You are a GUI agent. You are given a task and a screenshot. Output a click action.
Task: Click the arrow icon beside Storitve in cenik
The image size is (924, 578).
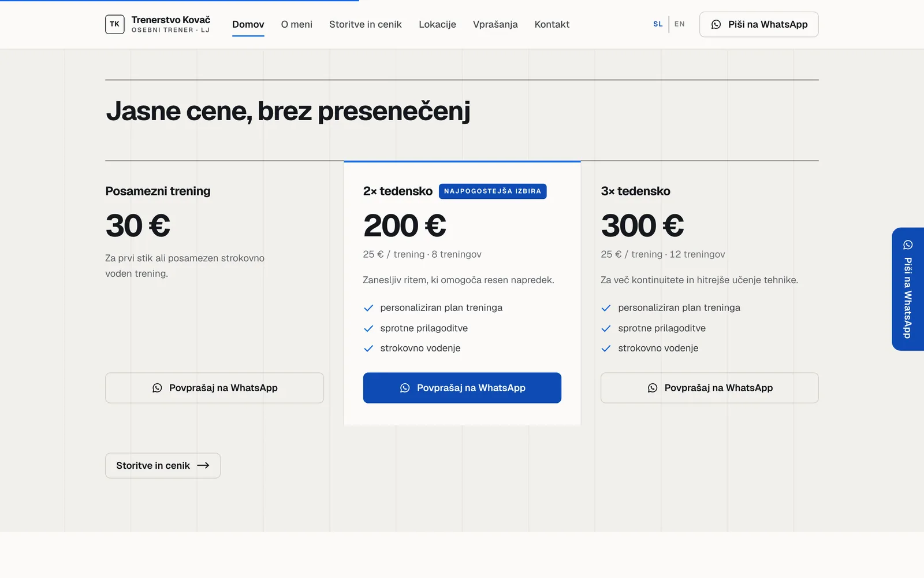click(203, 465)
